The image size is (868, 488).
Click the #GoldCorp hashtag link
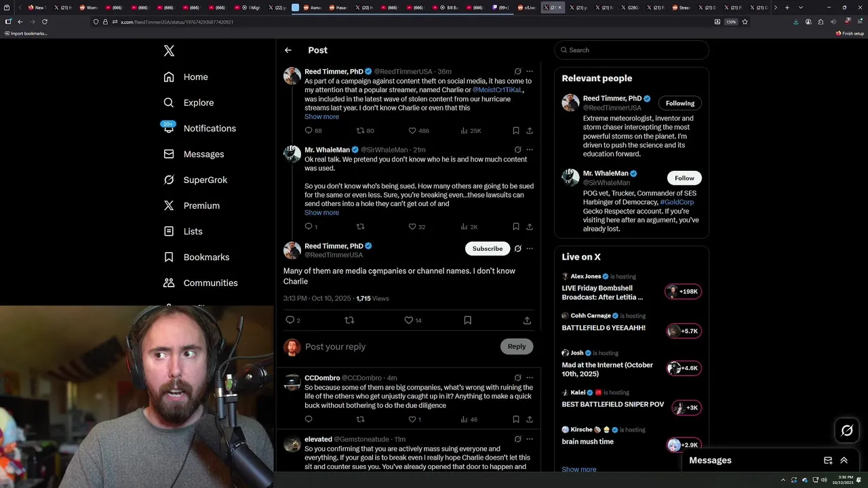pos(677,202)
